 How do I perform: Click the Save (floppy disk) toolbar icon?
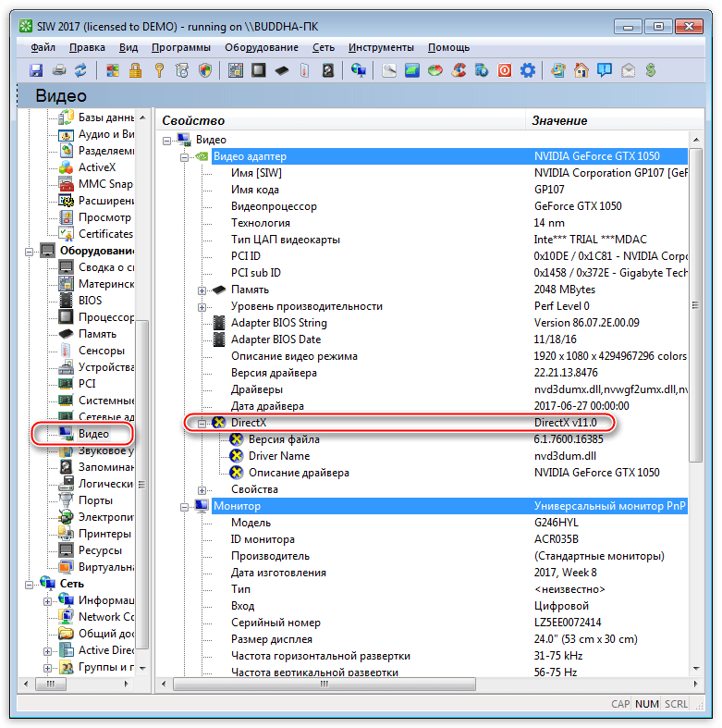pos(36,70)
